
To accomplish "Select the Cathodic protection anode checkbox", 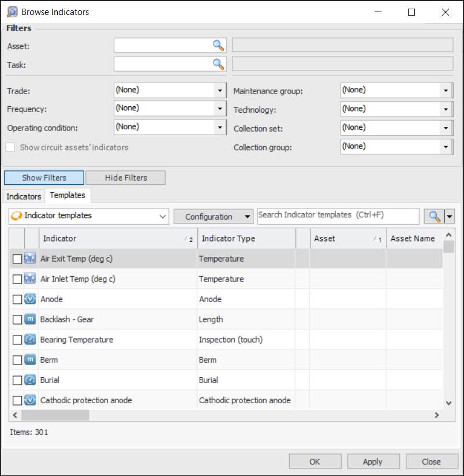I will (17, 401).
